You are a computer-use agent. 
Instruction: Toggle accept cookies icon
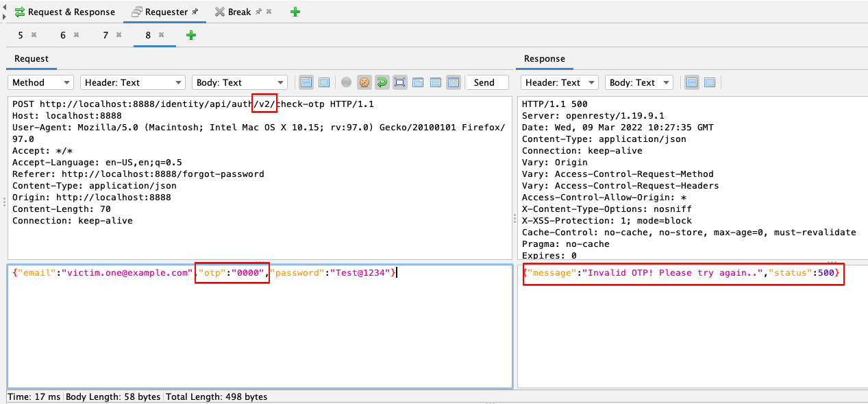[364, 82]
